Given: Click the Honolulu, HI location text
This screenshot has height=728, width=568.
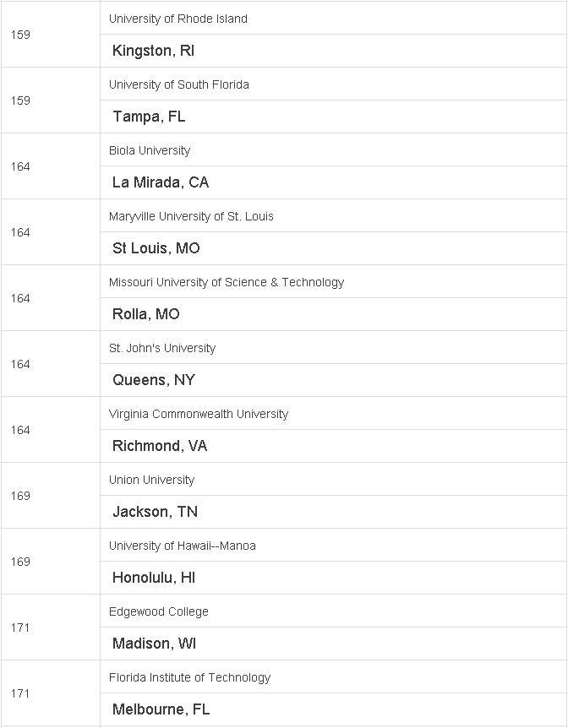Looking at the screenshot, I should [153, 578].
